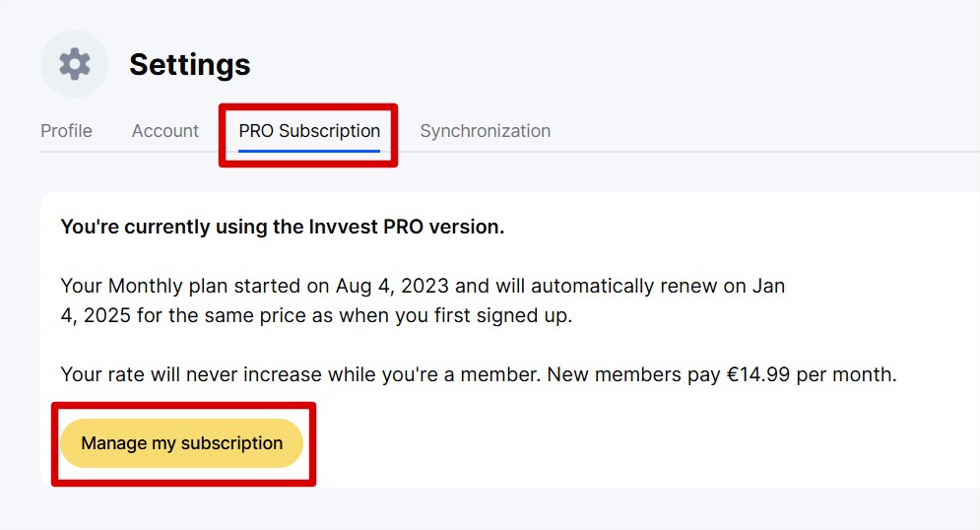Open the Profile tab

coord(66,131)
